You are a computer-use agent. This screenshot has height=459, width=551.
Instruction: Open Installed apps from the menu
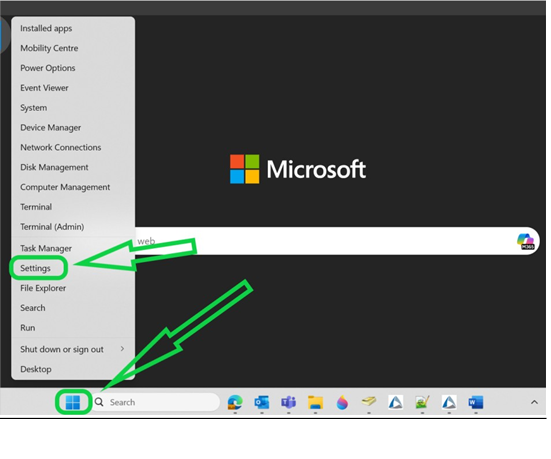73,28
